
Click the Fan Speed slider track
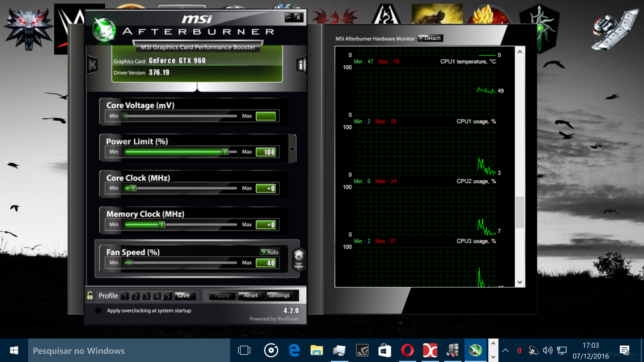click(181, 263)
